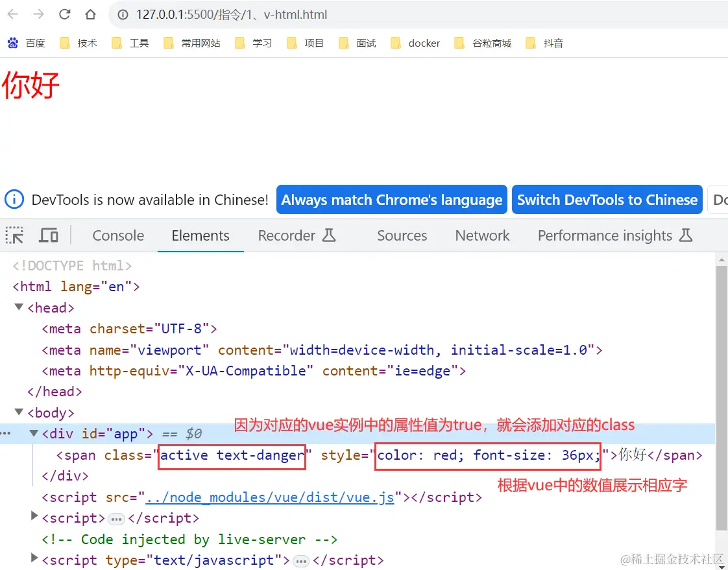Reload the page with refresh icon

click(64, 14)
